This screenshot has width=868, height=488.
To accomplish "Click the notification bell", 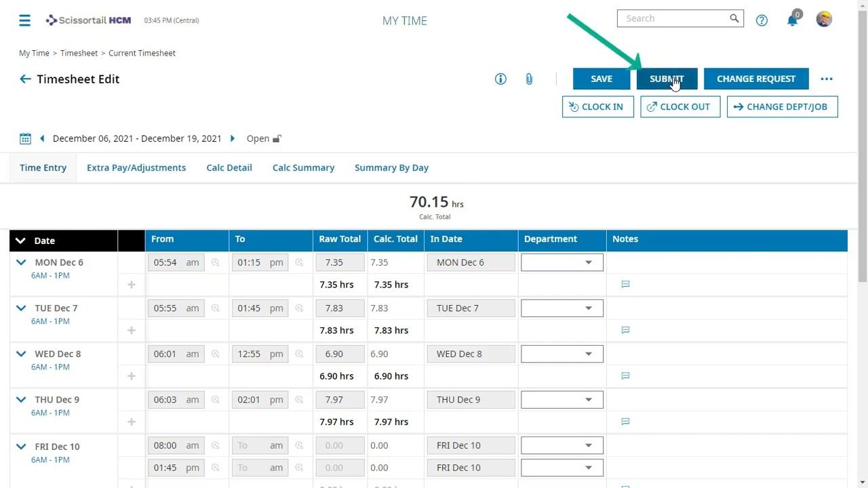I will tap(792, 20).
